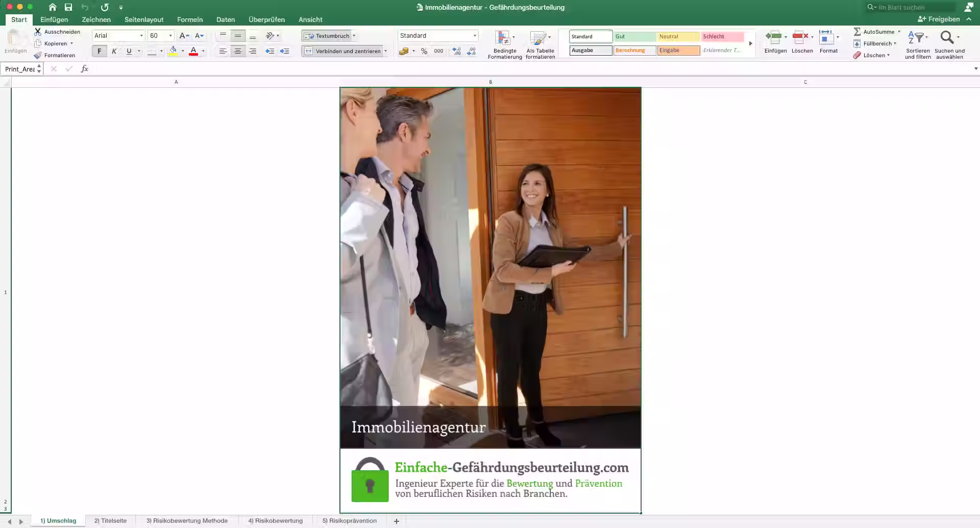Click the percent style icon
980x528 pixels.
click(423, 51)
